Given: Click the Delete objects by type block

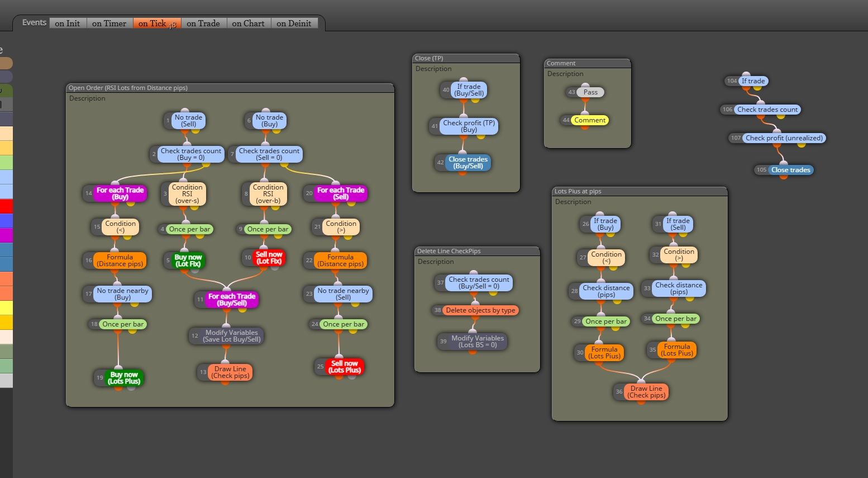Looking at the screenshot, I should click(x=480, y=310).
